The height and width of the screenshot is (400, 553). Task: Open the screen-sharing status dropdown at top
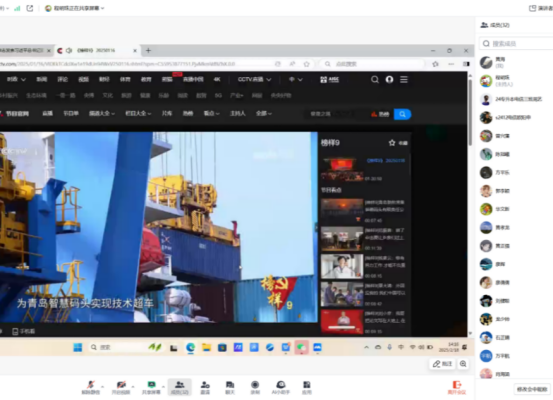point(75,8)
